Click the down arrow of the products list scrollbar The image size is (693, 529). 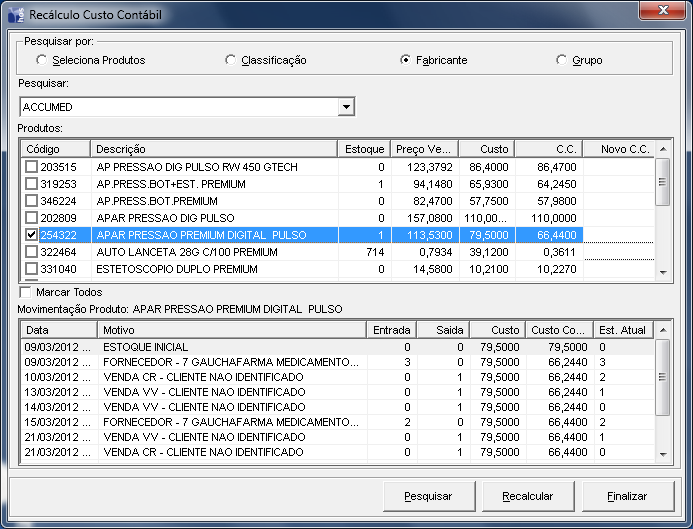pyautogui.click(x=663, y=272)
